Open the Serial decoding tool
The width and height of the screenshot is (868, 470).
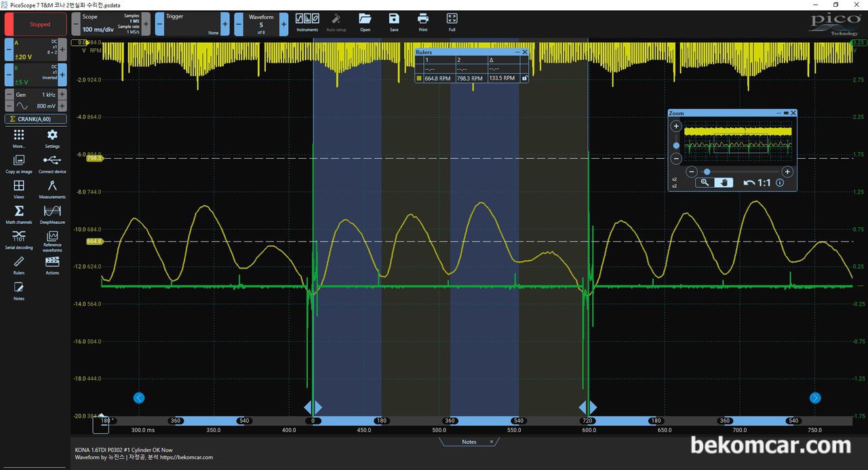tap(19, 239)
